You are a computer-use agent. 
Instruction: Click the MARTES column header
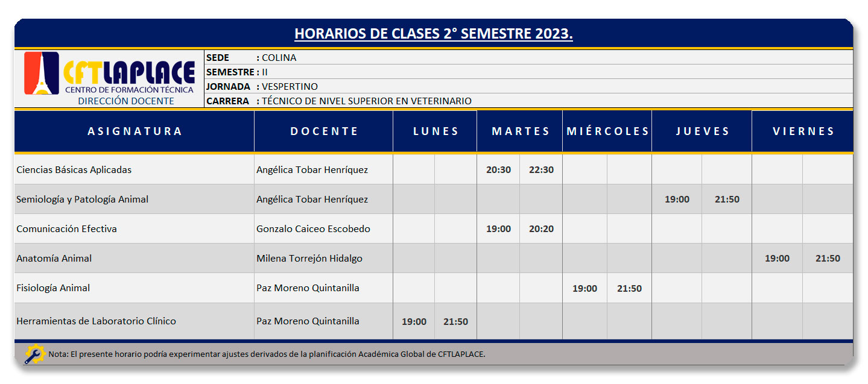[x=520, y=131]
